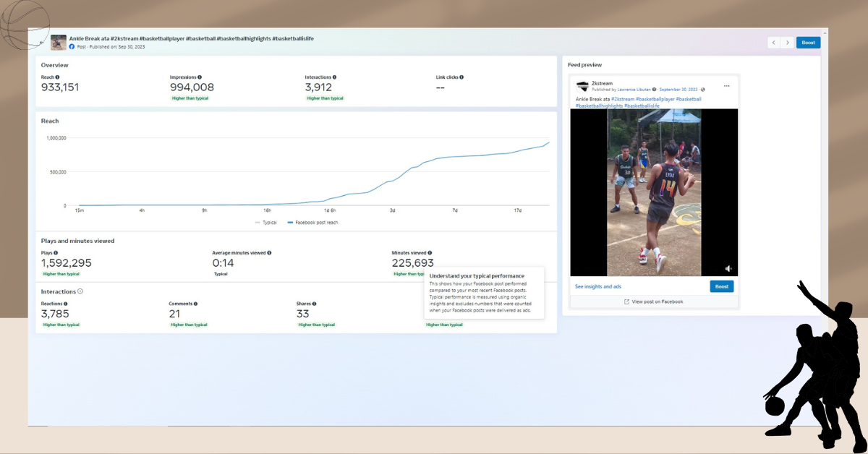Open the #basketballislife hashtag in feed preview

[642, 106]
